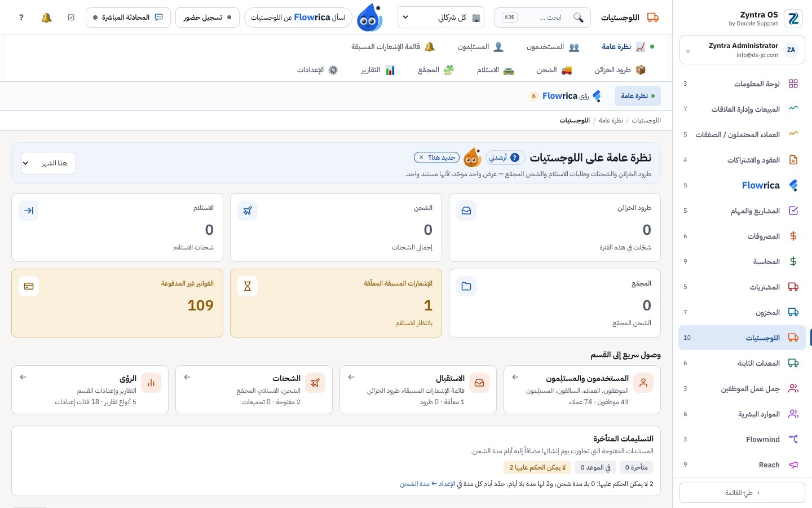
Task: Expand the Zyntra Administrator account menu
Action: click(742, 50)
